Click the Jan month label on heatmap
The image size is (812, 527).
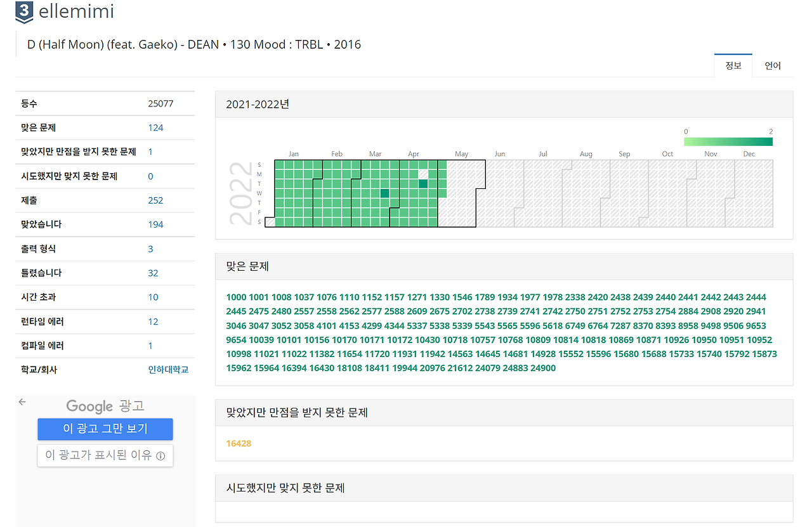click(x=294, y=154)
